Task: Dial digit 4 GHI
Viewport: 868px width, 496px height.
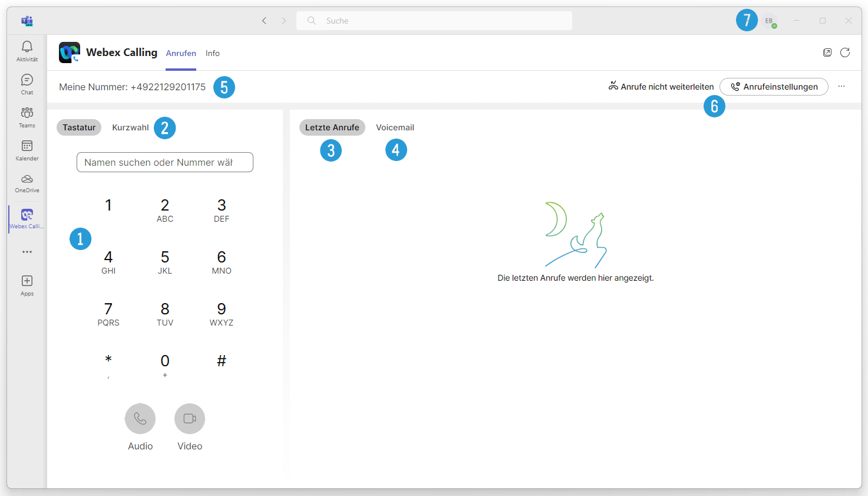Action: pyautogui.click(x=108, y=262)
